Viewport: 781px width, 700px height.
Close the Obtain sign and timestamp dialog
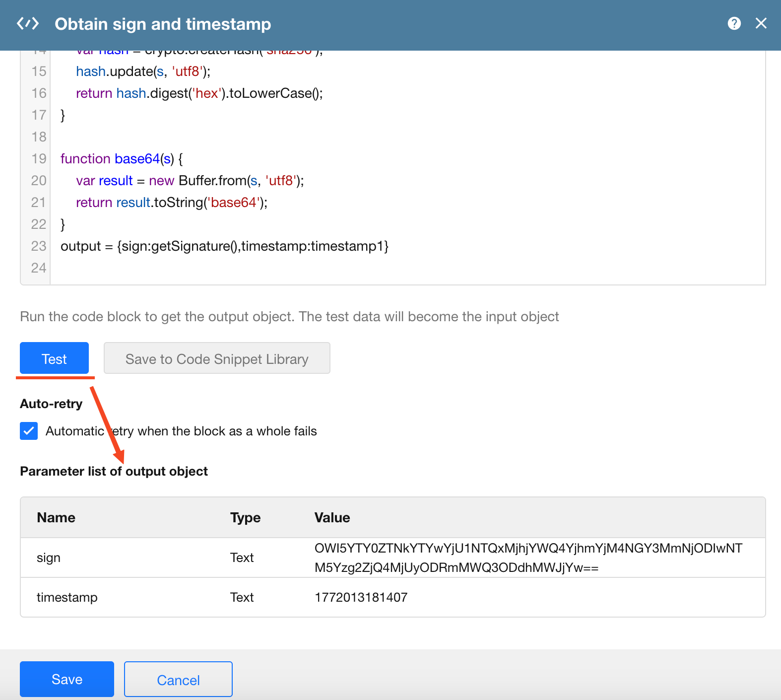[x=761, y=23]
